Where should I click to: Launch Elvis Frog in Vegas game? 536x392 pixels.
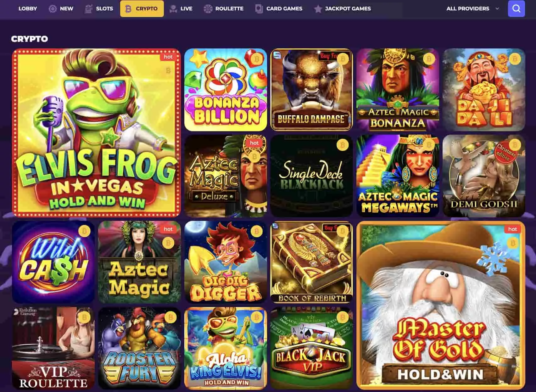96,133
